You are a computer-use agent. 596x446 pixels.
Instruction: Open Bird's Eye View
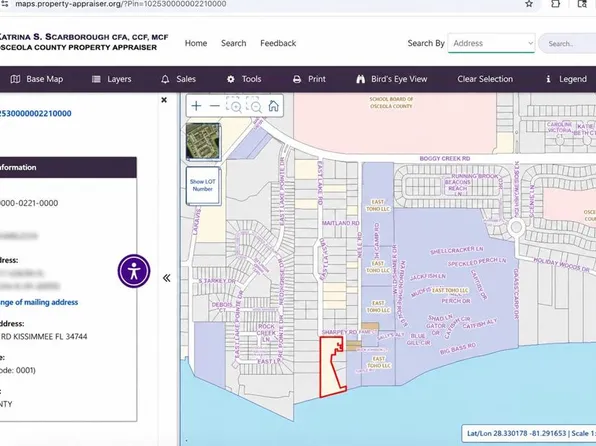[x=392, y=79]
